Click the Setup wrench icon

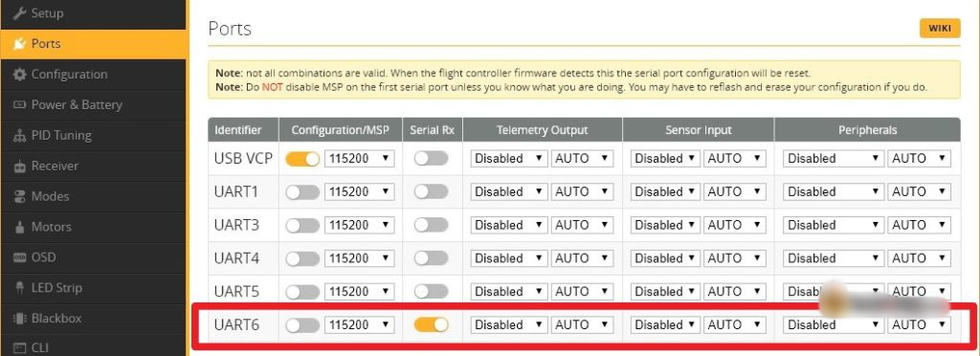coord(20,13)
